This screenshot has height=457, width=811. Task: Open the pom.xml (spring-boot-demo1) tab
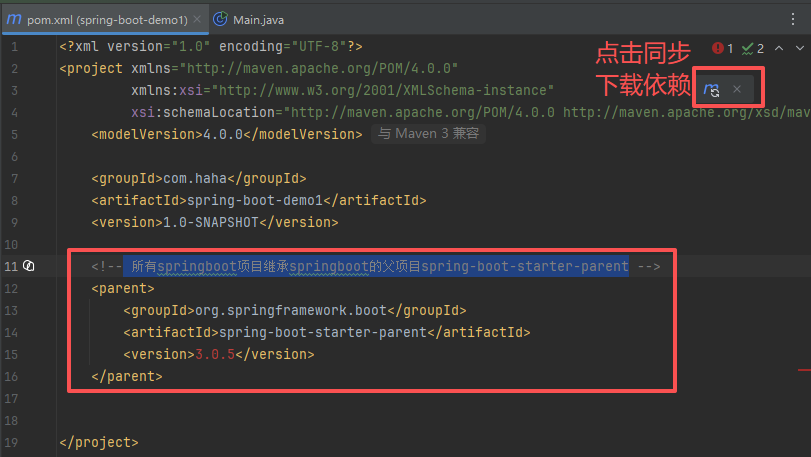107,20
